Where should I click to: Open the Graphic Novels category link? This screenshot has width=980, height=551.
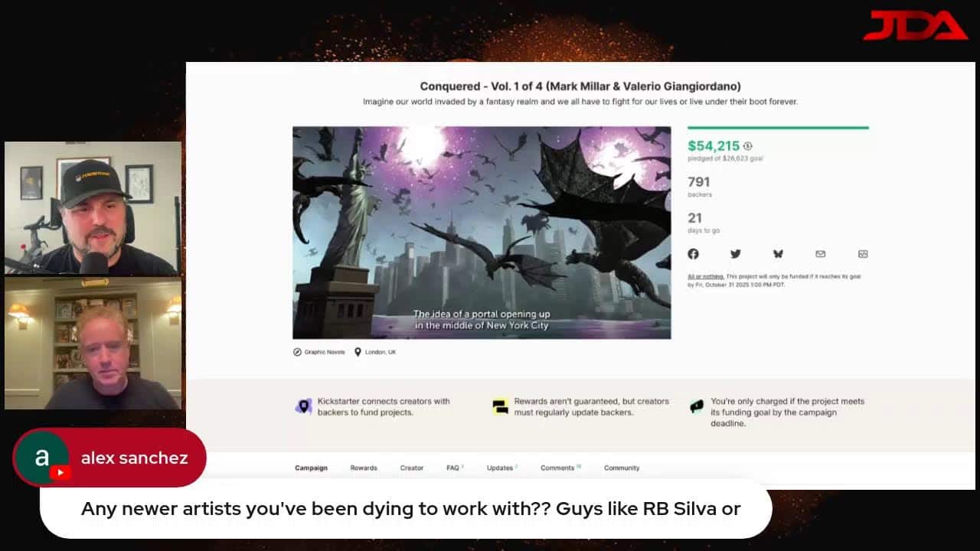pyautogui.click(x=325, y=352)
